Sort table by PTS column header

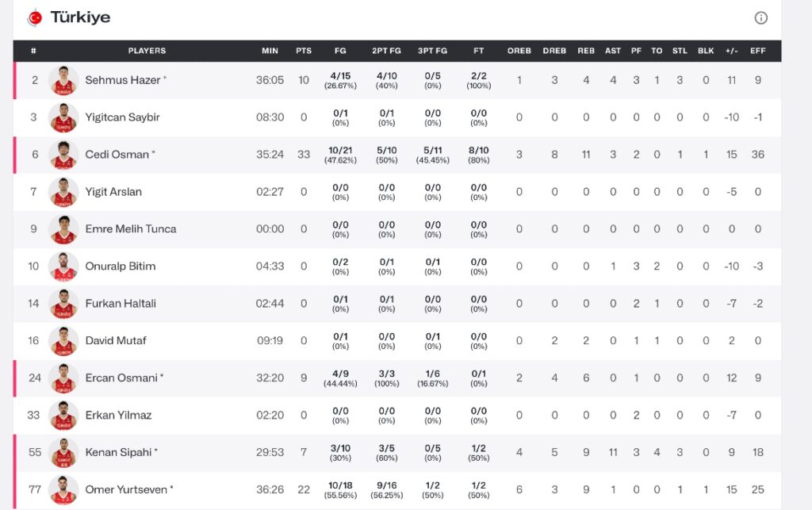coord(304,51)
